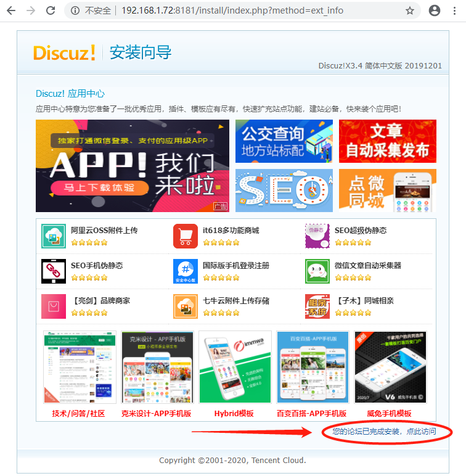466x476 pixels.
Task: Open the 阿里云OSS附件上传 link
Action: [x=104, y=231]
